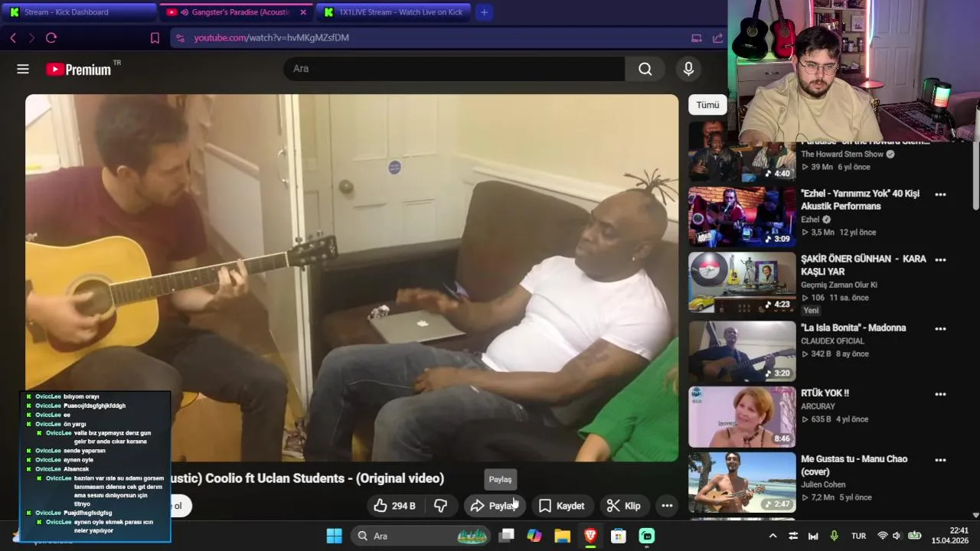The height and width of the screenshot is (551, 980).
Task: Open title '"Ezhel - Yarınımız Yok" 40 Kişi Akustik Performans'
Action: click(x=861, y=200)
